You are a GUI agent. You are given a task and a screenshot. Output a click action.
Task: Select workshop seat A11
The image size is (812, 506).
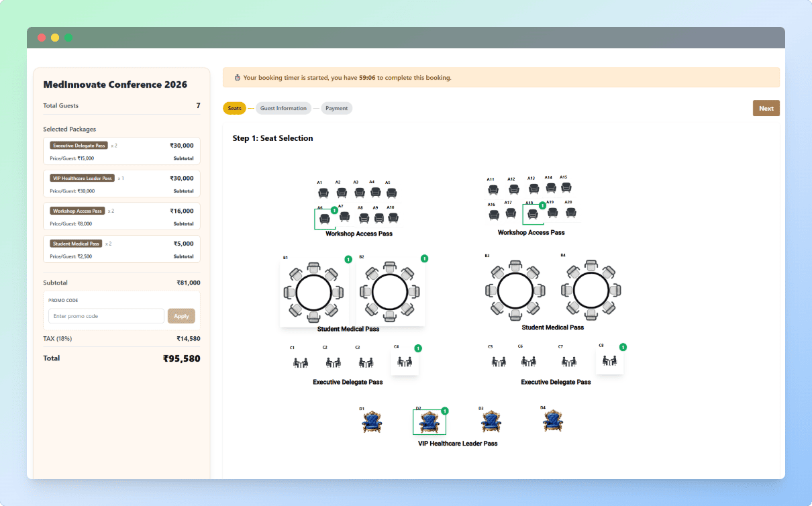point(493,190)
